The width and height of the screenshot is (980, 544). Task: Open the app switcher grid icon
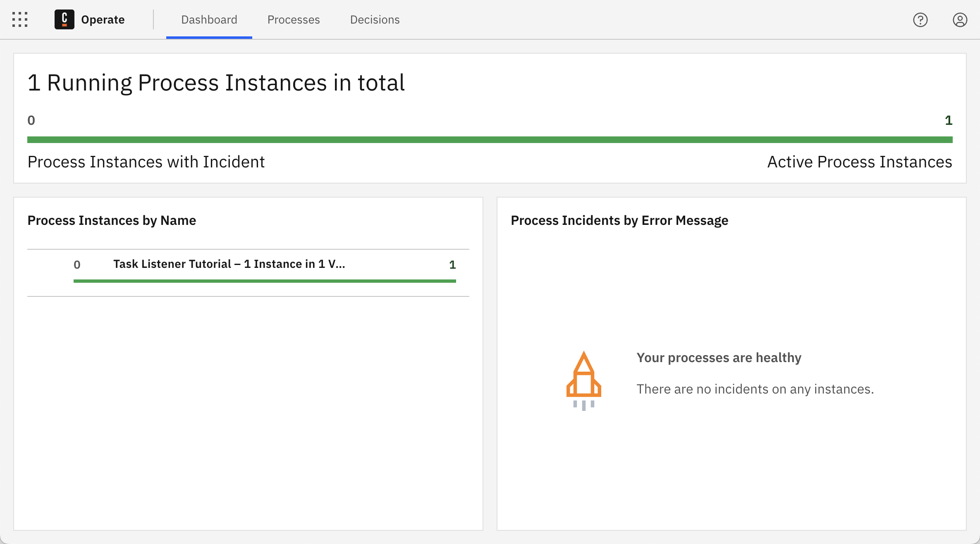pos(20,19)
